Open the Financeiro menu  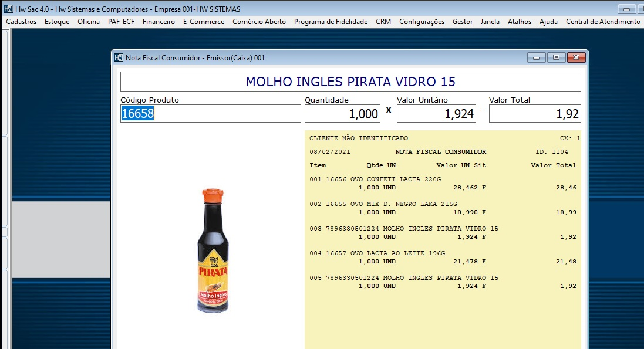coord(159,22)
